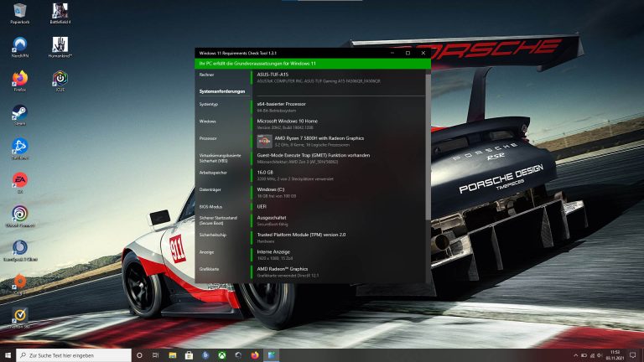Open the Papierkorb recycle bin icon
The width and height of the screenshot is (644, 362).
point(18,12)
